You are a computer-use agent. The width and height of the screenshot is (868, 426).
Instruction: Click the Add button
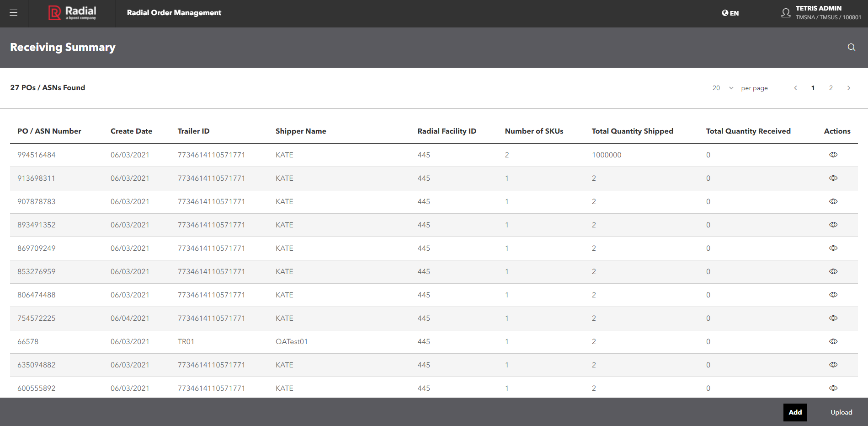coord(795,412)
